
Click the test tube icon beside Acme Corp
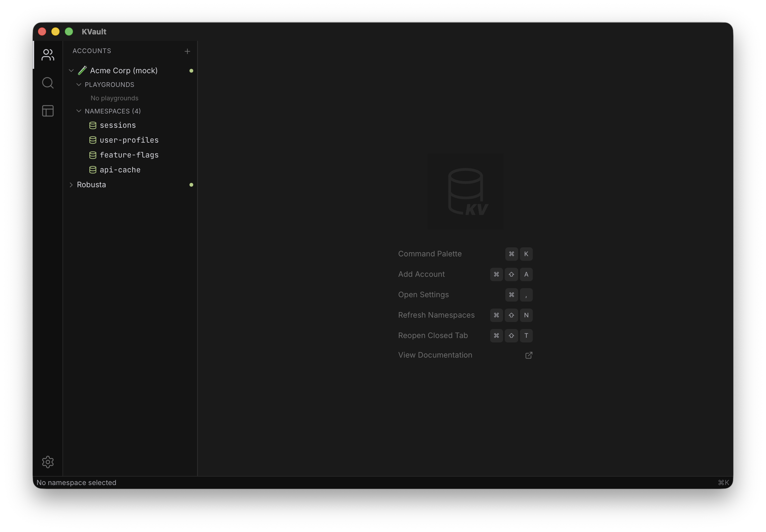(x=82, y=70)
